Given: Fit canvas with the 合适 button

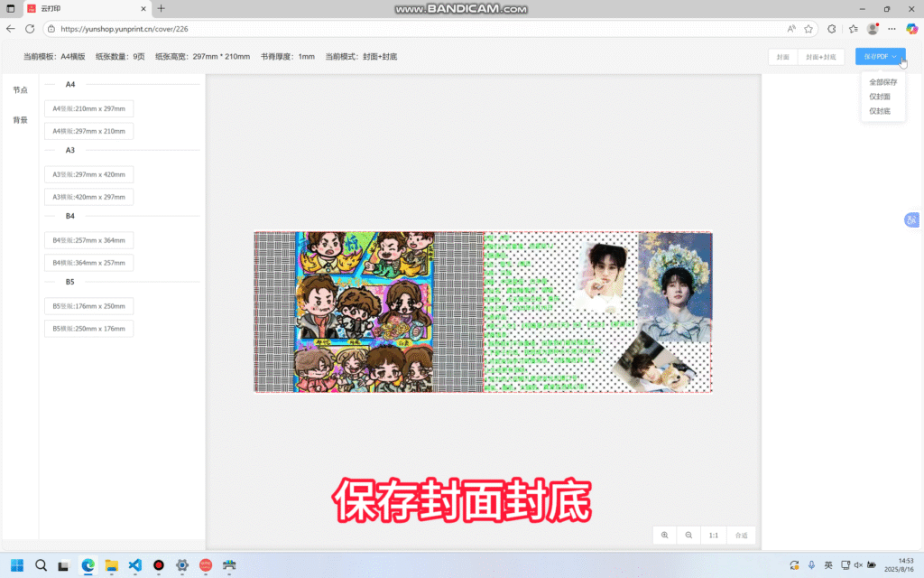Looking at the screenshot, I should 742,535.
